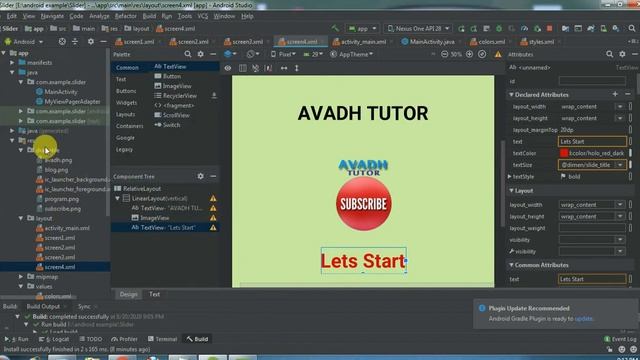
Task: Open Search Everywhere magnifier in top toolbar
Action: point(632,29)
